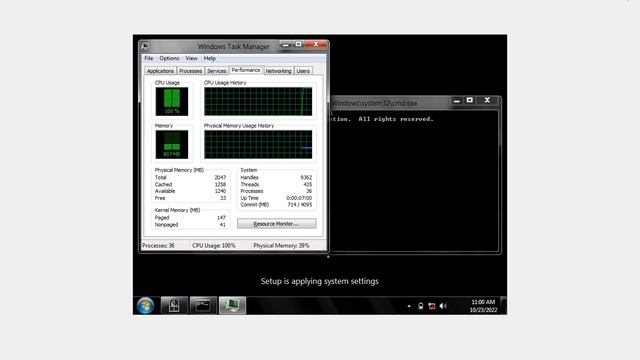Click the Physical Memory Usage History graph
This screenshot has height=360, width=640.
(258, 144)
